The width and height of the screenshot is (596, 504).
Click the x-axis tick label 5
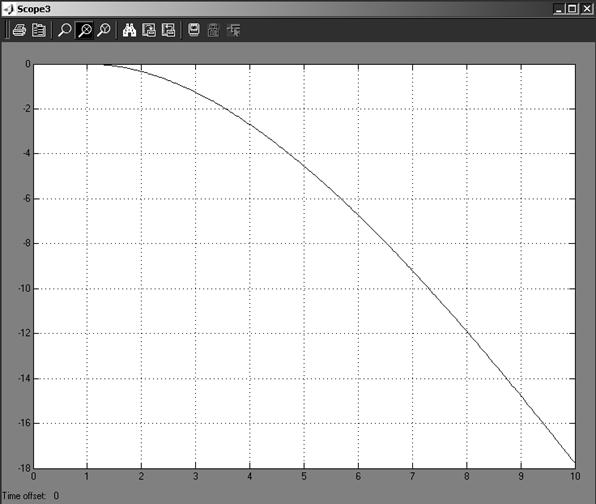tap(304, 476)
